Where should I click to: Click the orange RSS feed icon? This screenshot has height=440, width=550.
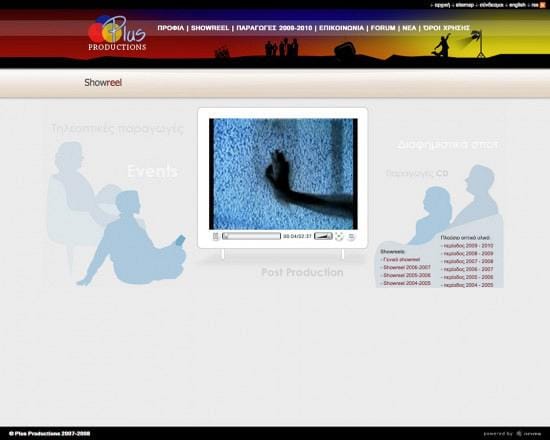click(543, 5)
